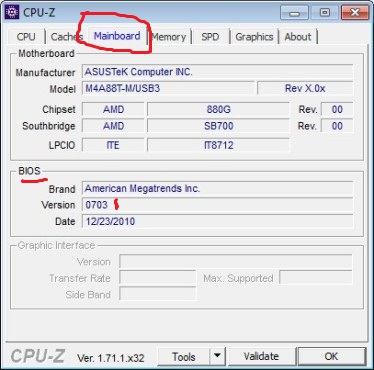The image size is (374, 370).
Task: Click the Transfer Rate field
Action: (157, 278)
